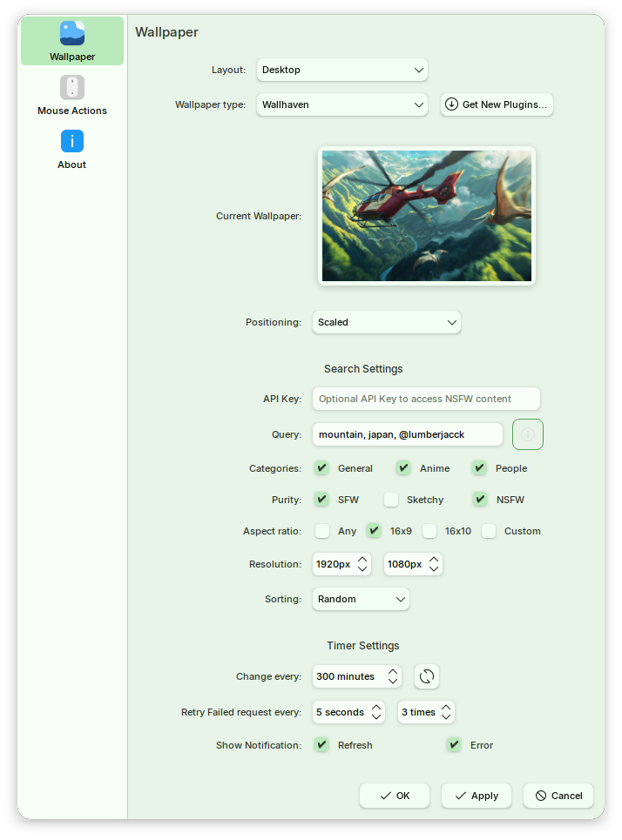
Task: Switch to Mouse Actions section
Action: (71, 96)
